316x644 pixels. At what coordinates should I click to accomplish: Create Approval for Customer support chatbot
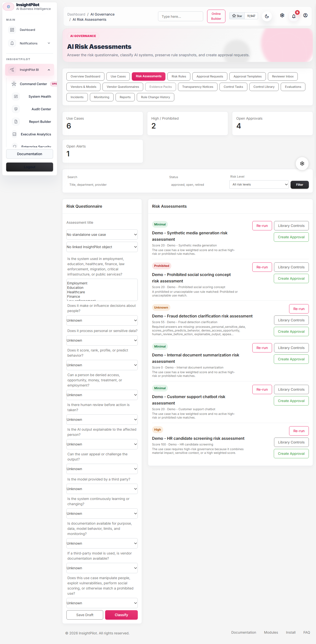[x=291, y=401]
